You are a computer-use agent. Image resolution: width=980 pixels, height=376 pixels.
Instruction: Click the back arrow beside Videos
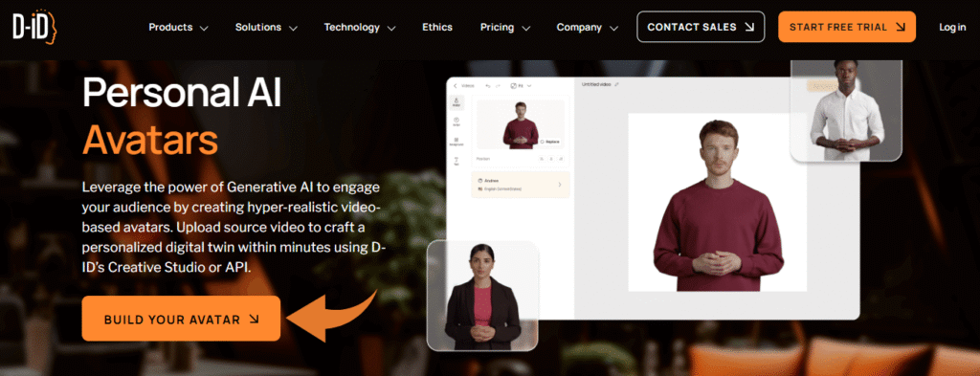456,85
